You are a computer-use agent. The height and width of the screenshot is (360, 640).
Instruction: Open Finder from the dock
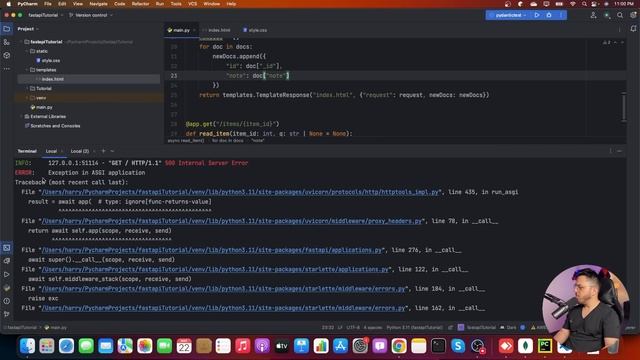pyautogui.click(x=27, y=346)
